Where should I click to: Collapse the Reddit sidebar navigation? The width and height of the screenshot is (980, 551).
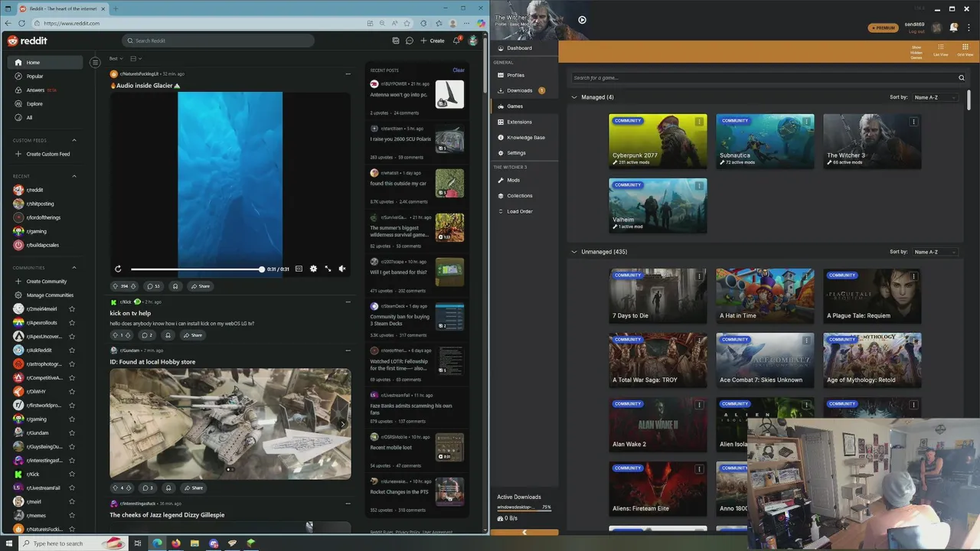tap(95, 63)
